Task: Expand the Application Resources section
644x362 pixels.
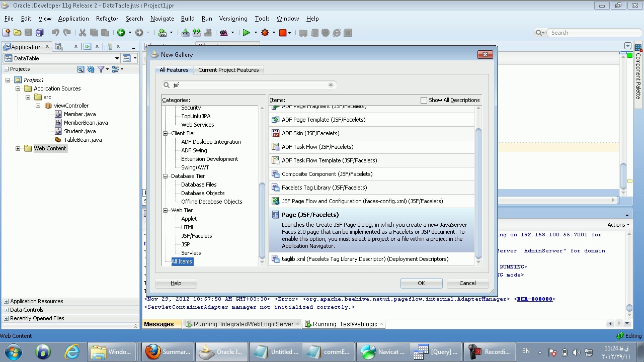Action: [7, 301]
